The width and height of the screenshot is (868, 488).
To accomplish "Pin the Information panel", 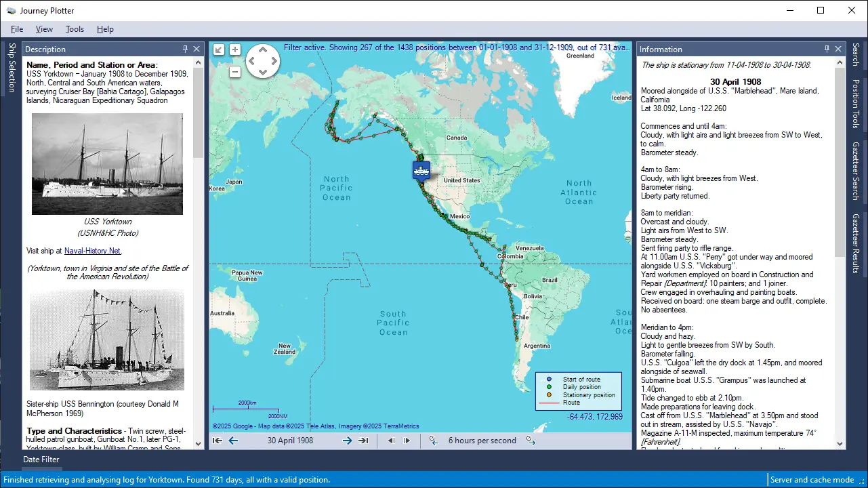I will coord(827,49).
